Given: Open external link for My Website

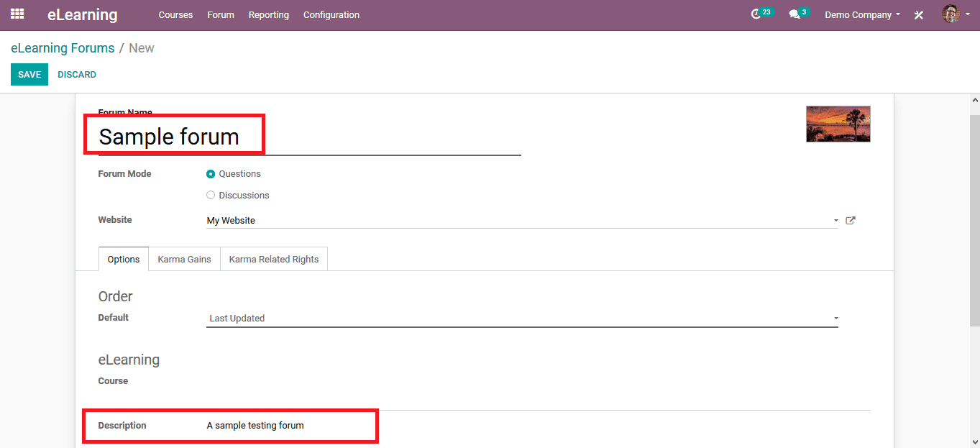Looking at the screenshot, I should pos(851,221).
